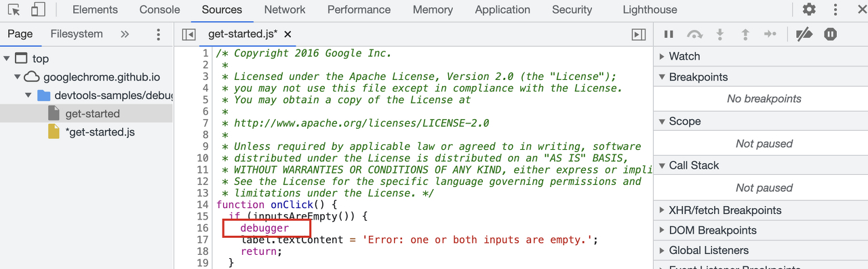Open the Performance panel tab

click(x=359, y=9)
